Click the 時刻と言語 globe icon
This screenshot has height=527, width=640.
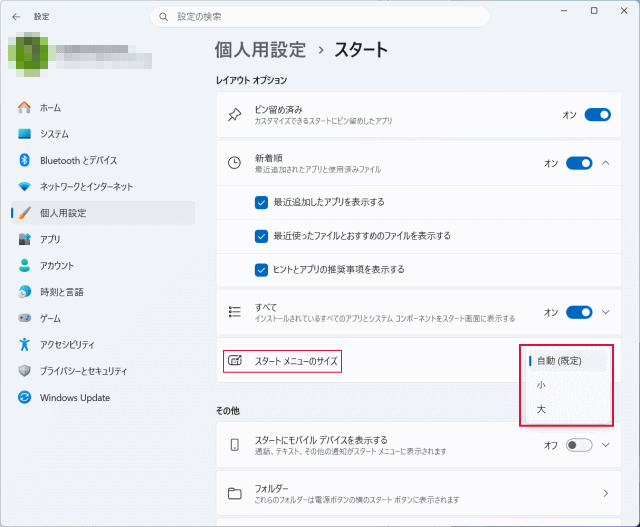(x=24, y=291)
